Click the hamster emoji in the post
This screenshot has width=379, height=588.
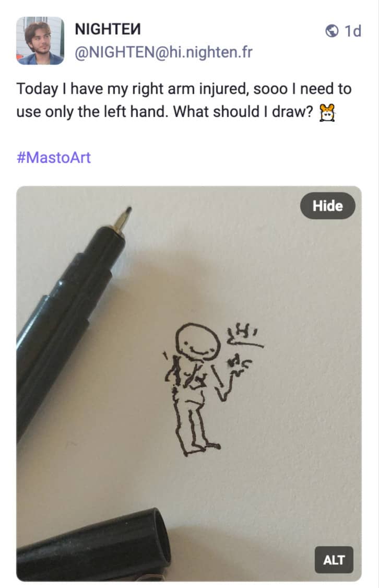click(x=327, y=111)
